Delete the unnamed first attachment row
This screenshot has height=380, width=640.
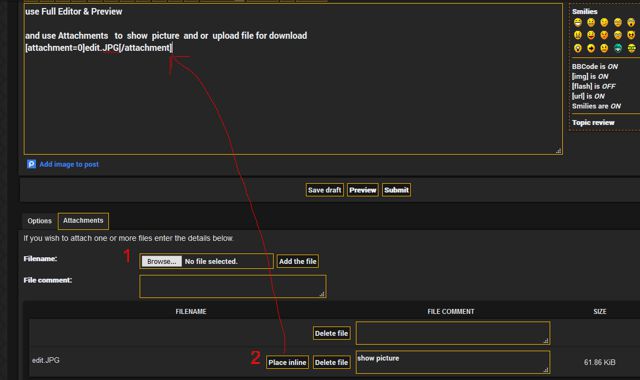coord(331,333)
